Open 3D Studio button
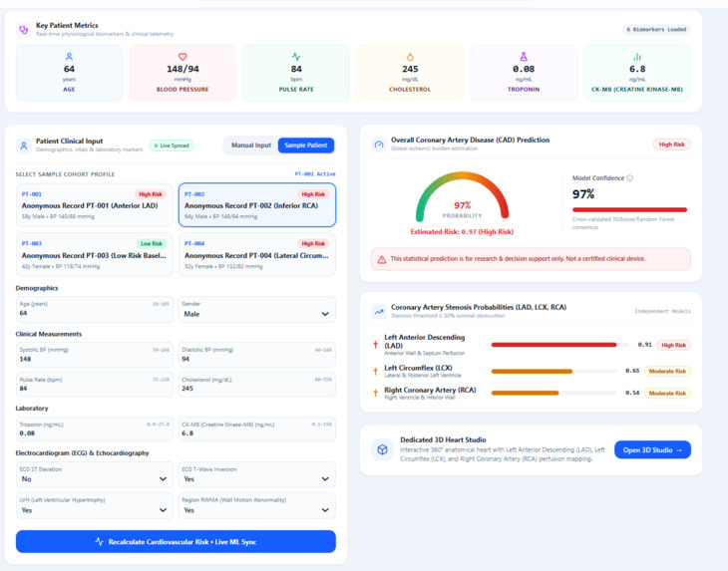 (x=652, y=450)
